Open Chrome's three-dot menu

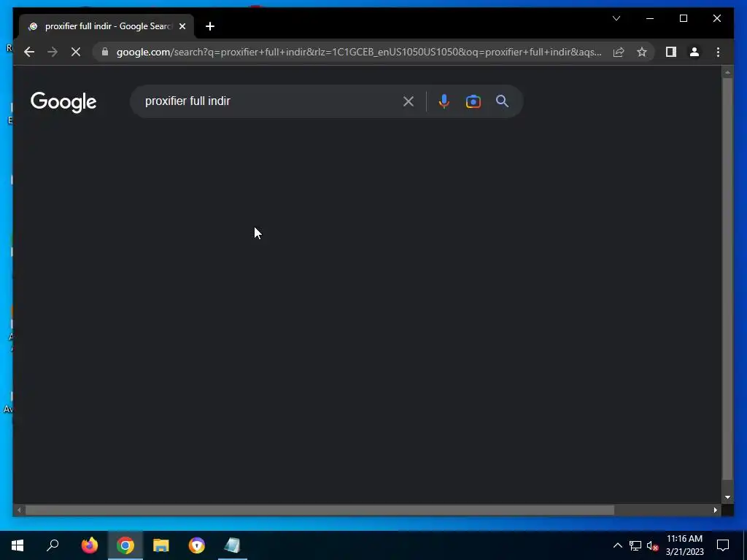pos(718,52)
